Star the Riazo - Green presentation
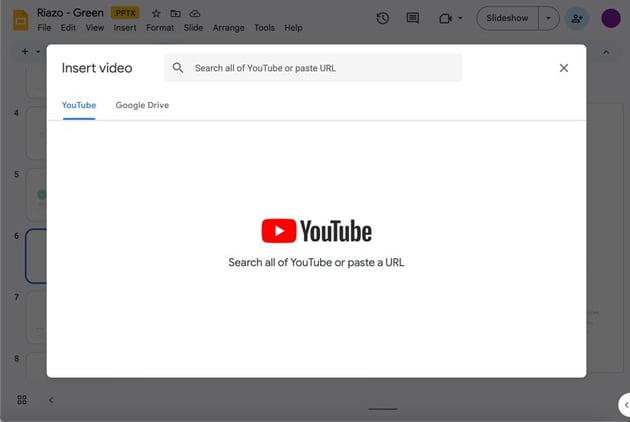The image size is (630, 422). 156,13
